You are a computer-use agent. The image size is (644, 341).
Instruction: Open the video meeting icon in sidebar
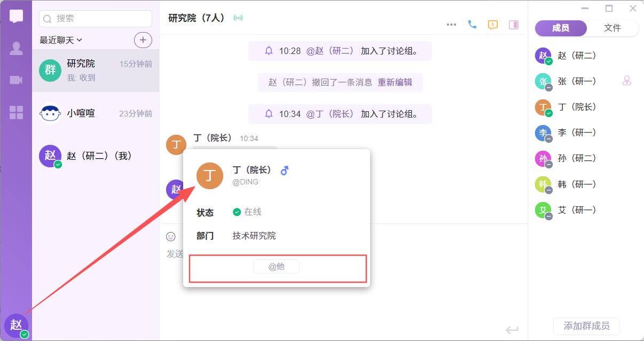[x=16, y=80]
